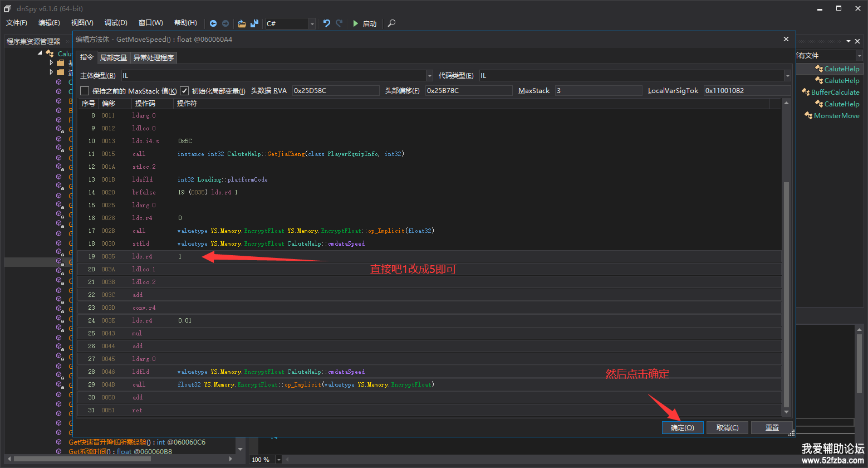This screenshot has height=468, width=868.
Task: Click the instruction list vertical scrollbar thumb
Action: pos(786,294)
